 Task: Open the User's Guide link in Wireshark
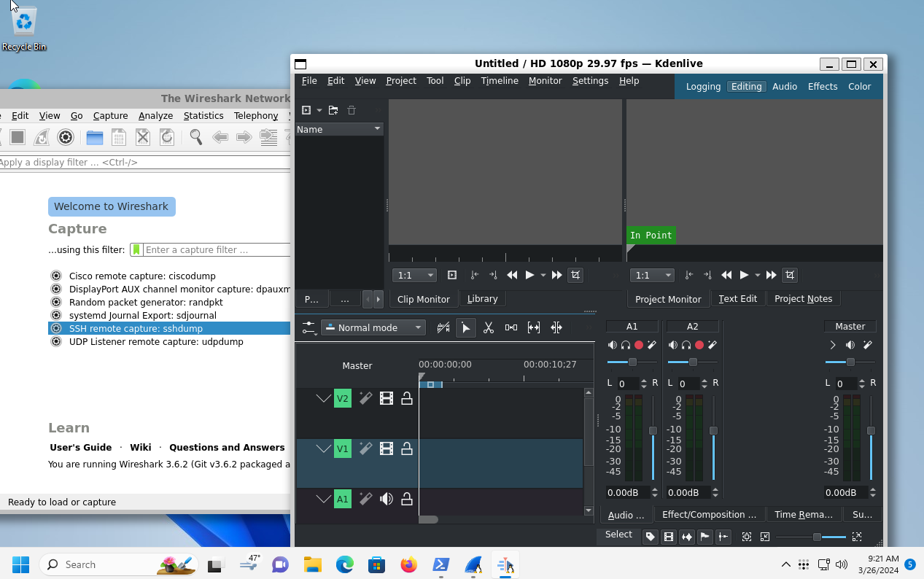pyautogui.click(x=81, y=448)
